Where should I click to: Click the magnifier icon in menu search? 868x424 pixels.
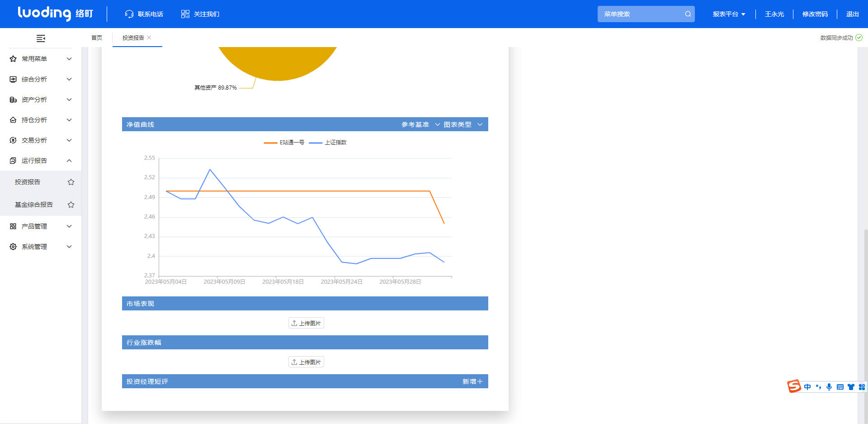pos(688,14)
